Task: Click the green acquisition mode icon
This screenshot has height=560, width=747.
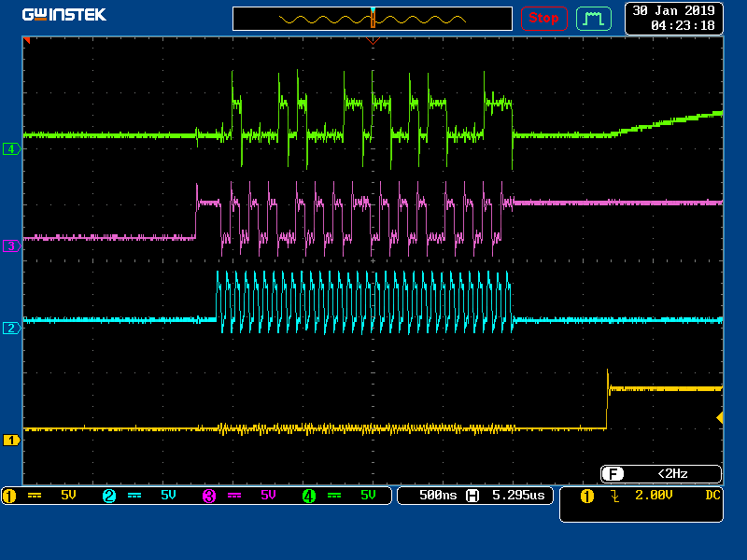Action: pyautogui.click(x=594, y=19)
